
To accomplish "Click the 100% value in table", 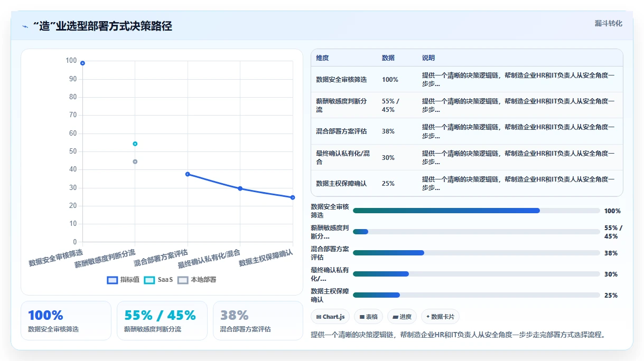I will pyautogui.click(x=390, y=79).
